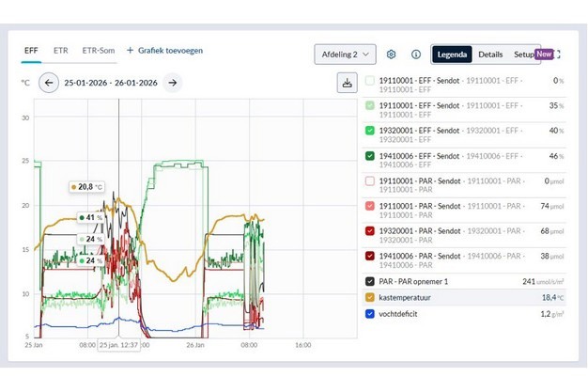Click the 25 jan. 12:37 time marker
588x392 pixels.
[x=118, y=345]
